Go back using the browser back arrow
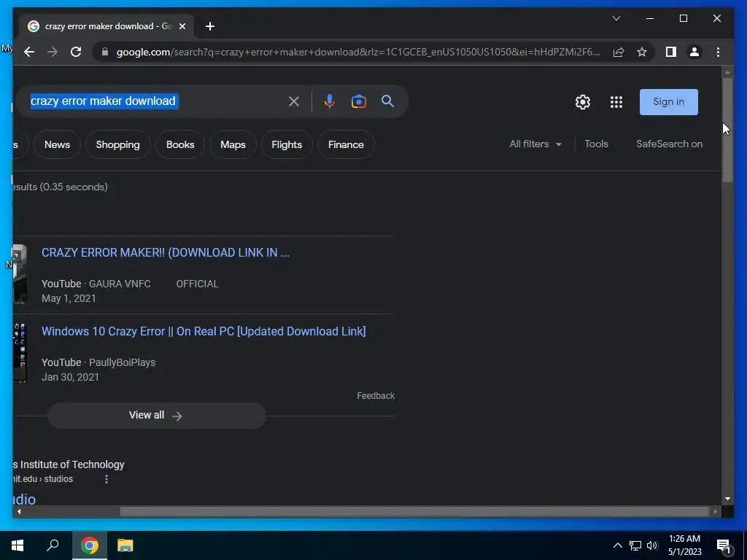Viewport: 747px width, 560px height. (29, 52)
